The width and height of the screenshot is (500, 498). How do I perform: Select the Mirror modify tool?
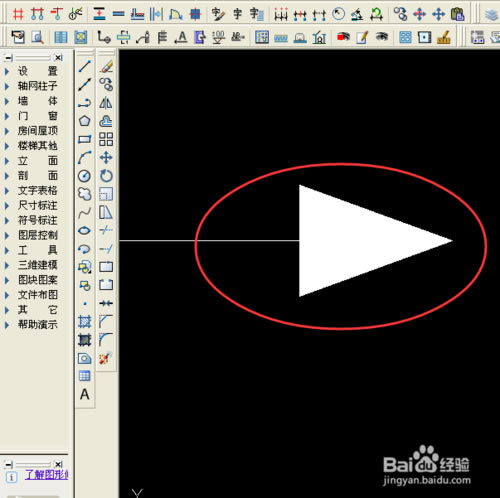pyautogui.click(x=106, y=103)
